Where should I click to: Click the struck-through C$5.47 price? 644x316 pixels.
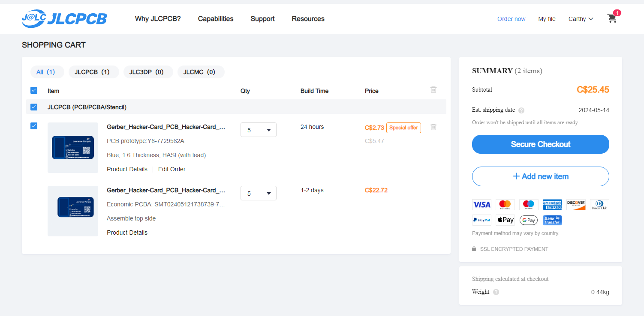pyautogui.click(x=374, y=140)
